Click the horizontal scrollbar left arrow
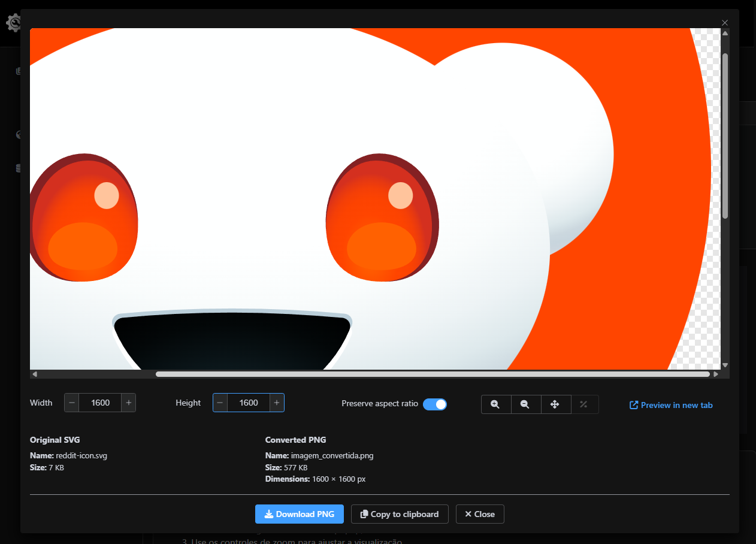Image resolution: width=756 pixels, height=544 pixels. pyautogui.click(x=35, y=374)
